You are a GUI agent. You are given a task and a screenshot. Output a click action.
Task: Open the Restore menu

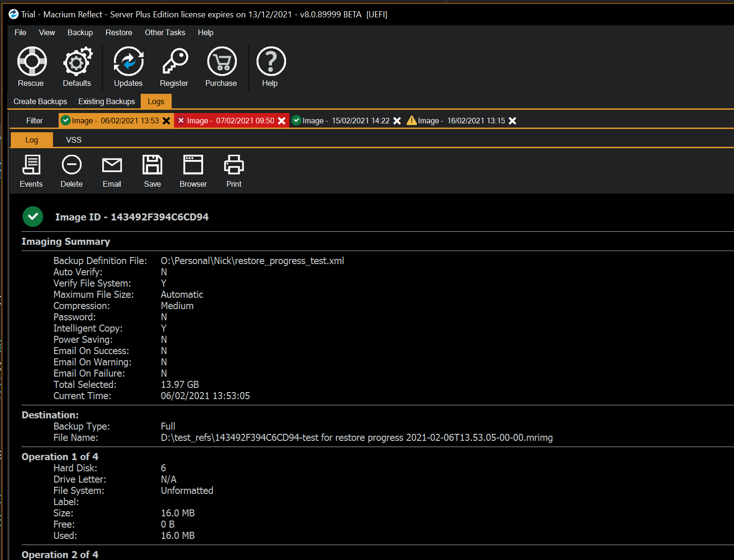119,32
